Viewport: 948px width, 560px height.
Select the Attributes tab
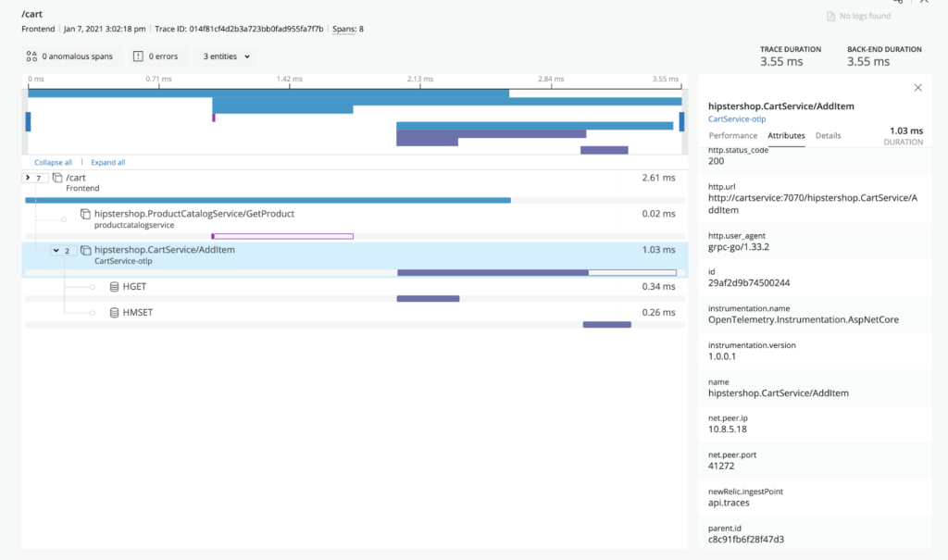point(786,136)
